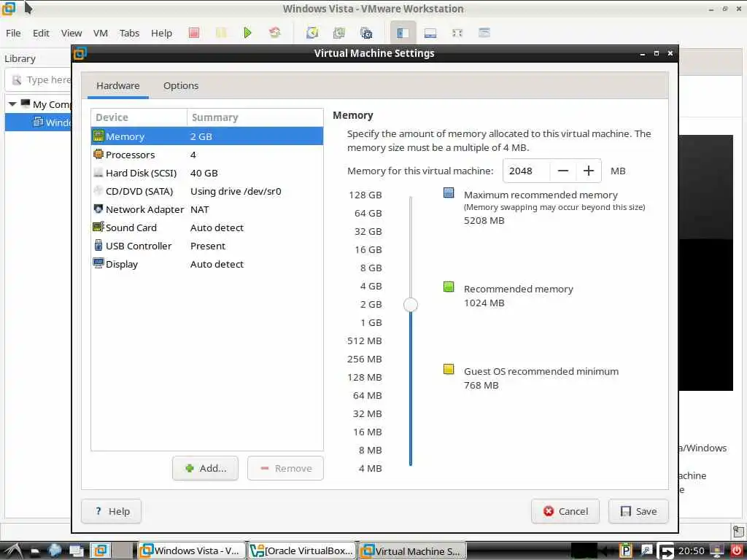Toggle the show library sidebar icon
This screenshot has width=747, height=560.
point(403,33)
